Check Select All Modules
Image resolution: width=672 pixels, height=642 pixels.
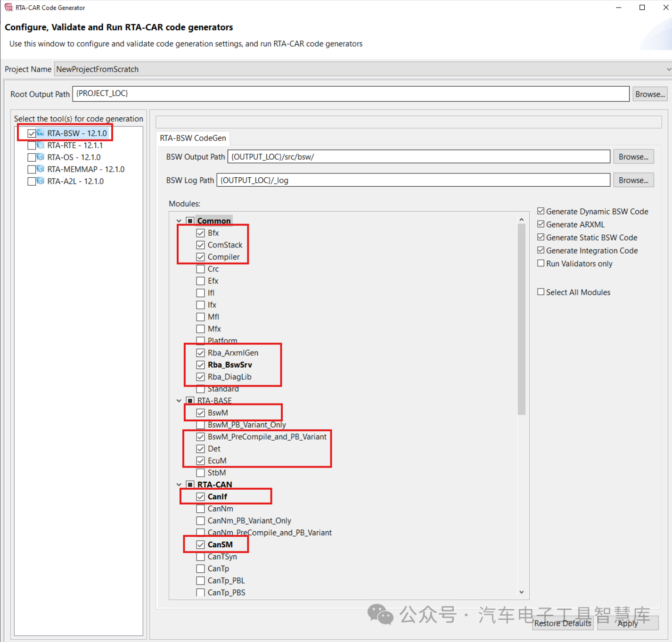coord(541,292)
